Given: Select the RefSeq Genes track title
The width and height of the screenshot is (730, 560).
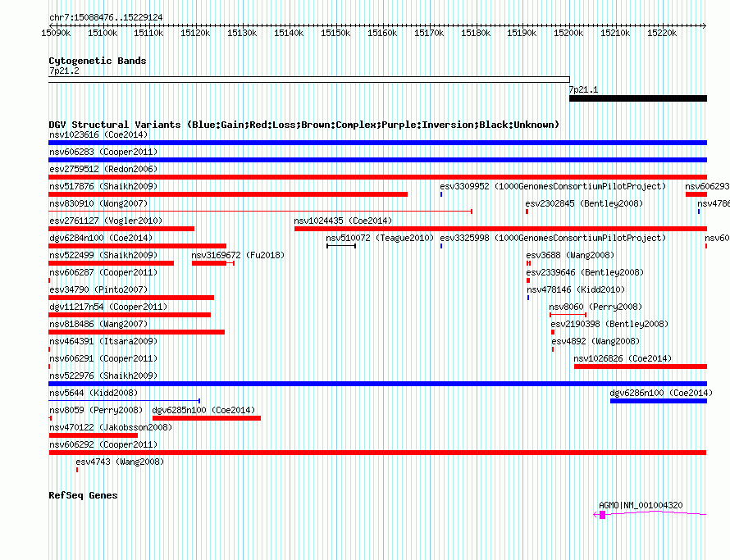Looking at the screenshot, I should click(x=83, y=495).
